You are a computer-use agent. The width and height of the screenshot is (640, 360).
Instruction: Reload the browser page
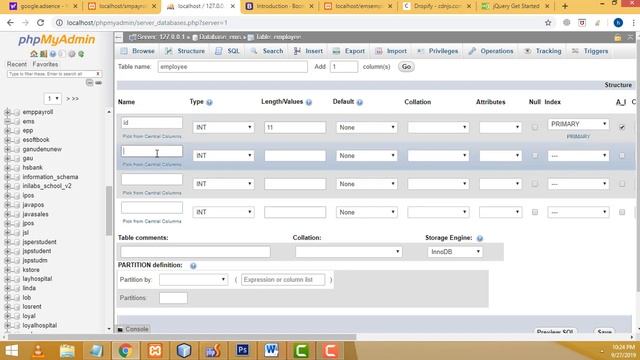click(x=40, y=23)
